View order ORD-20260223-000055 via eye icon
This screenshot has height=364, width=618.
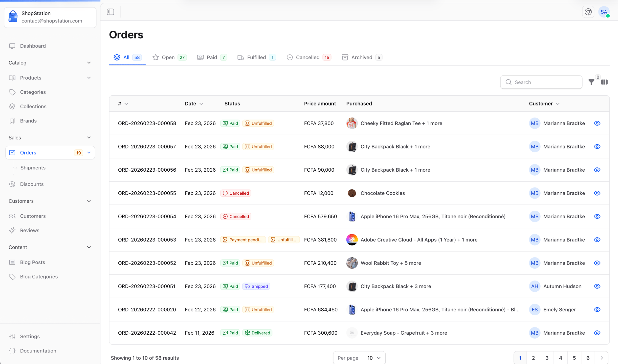pos(597,193)
